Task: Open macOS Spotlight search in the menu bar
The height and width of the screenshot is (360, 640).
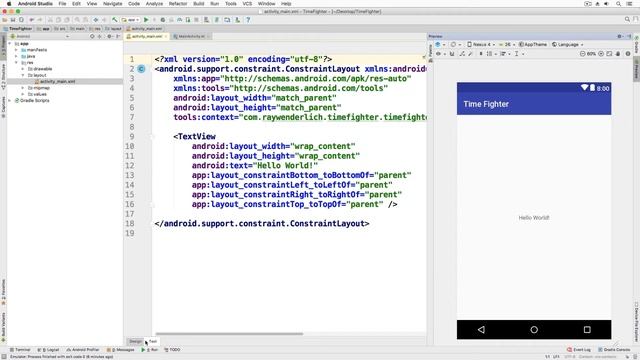Action: [x=619, y=4]
